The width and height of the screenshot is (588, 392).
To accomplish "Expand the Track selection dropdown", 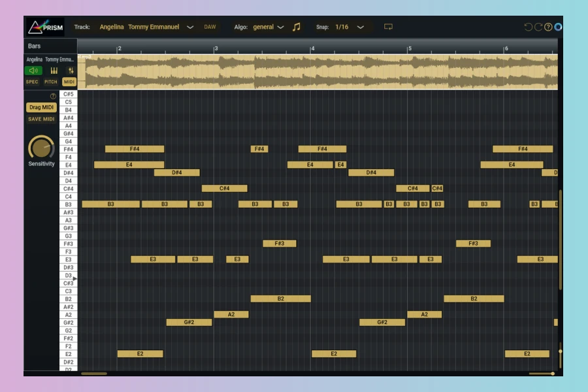I will click(190, 27).
